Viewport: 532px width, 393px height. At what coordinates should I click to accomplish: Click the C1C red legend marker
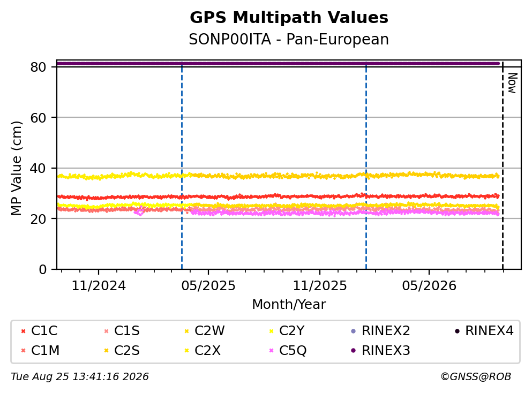(23, 331)
